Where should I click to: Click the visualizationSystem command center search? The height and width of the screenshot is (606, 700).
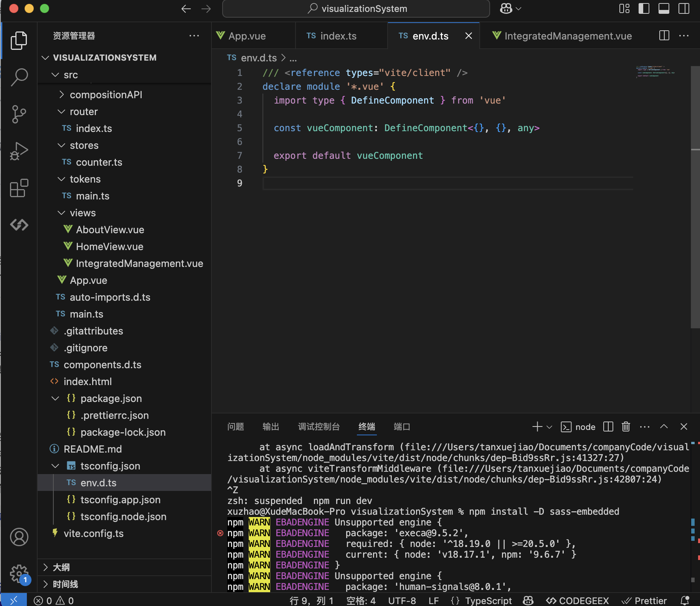point(356,8)
